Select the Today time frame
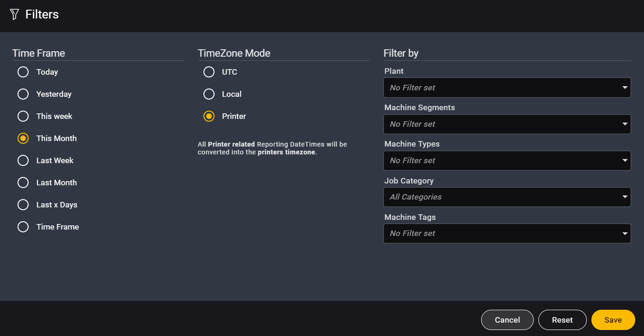644x336 pixels. click(x=23, y=72)
